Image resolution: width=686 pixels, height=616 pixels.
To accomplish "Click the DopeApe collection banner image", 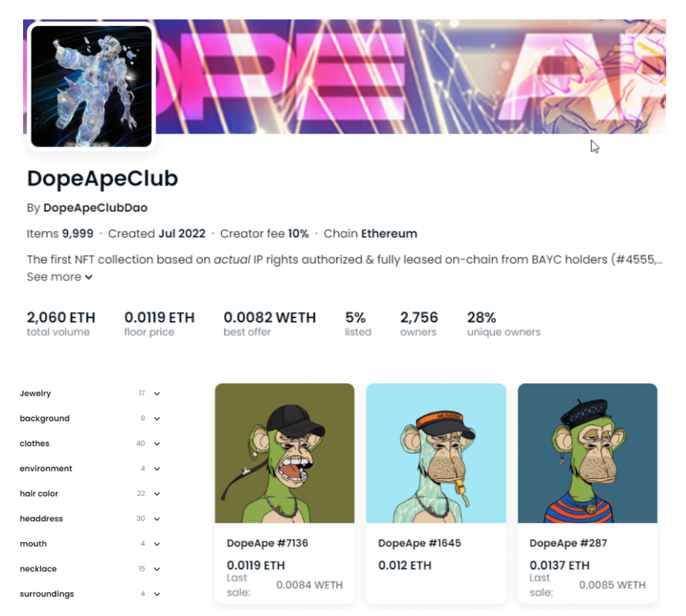I will pos(410,76).
